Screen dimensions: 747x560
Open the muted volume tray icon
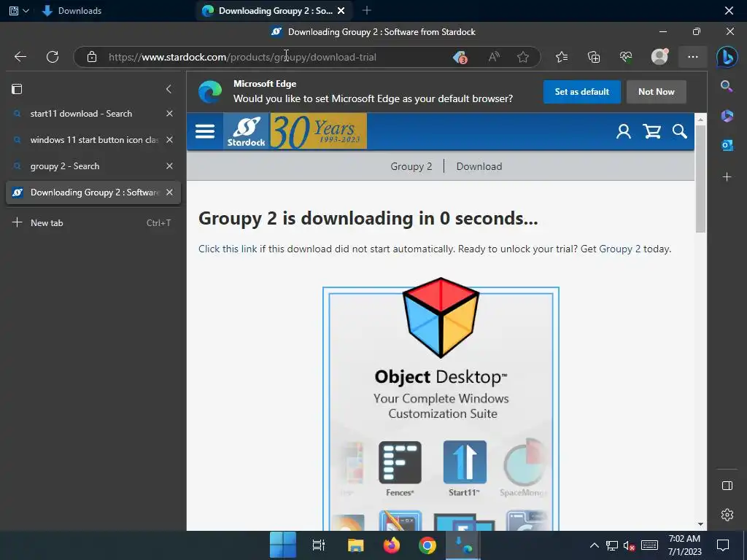[629, 545]
